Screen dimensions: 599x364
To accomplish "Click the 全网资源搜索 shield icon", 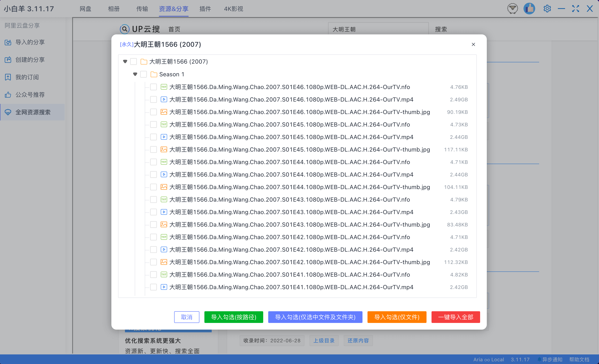I will tap(8, 112).
